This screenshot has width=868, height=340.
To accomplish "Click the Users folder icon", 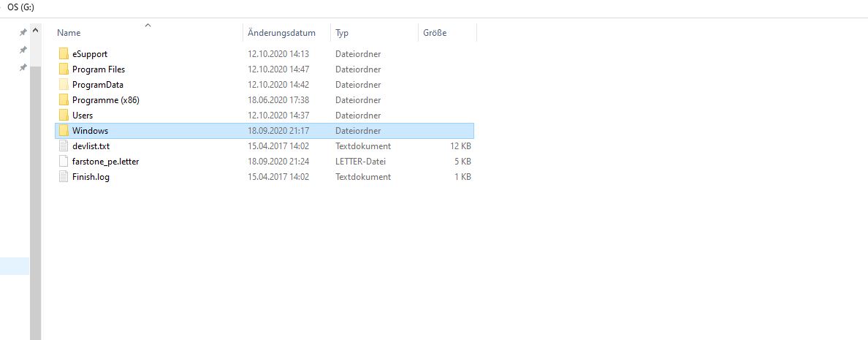I will (64, 116).
